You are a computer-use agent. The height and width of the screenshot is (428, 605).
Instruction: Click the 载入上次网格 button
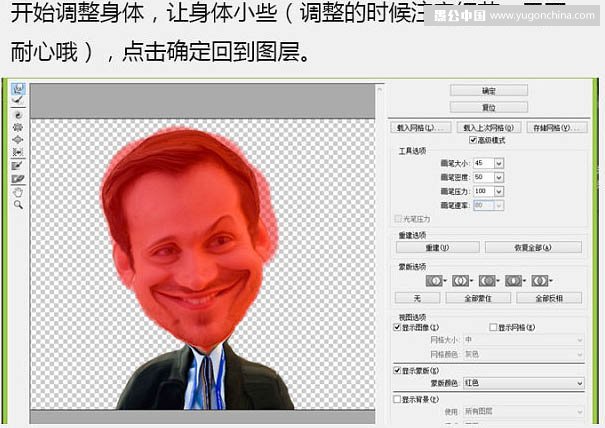click(489, 128)
